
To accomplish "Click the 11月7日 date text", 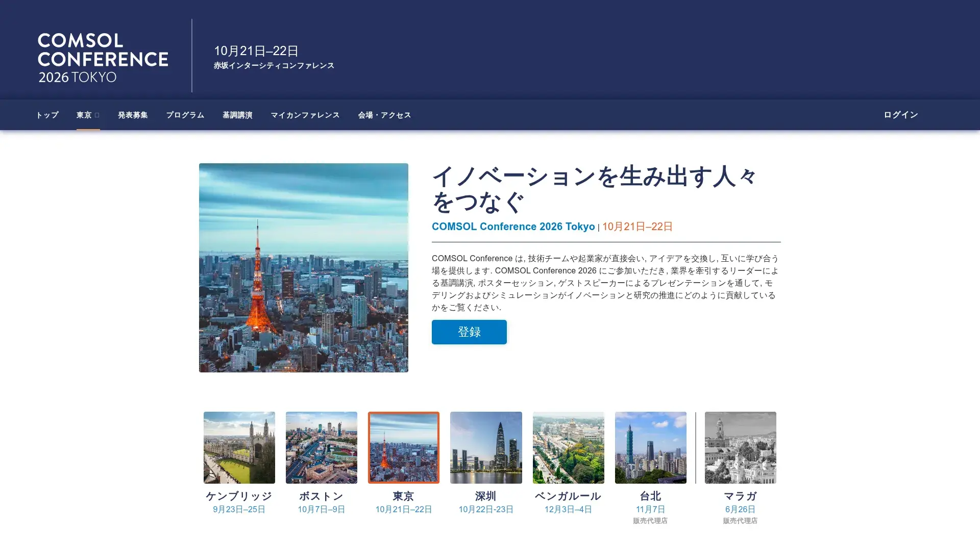I will pyautogui.click(x=650, y=510).
